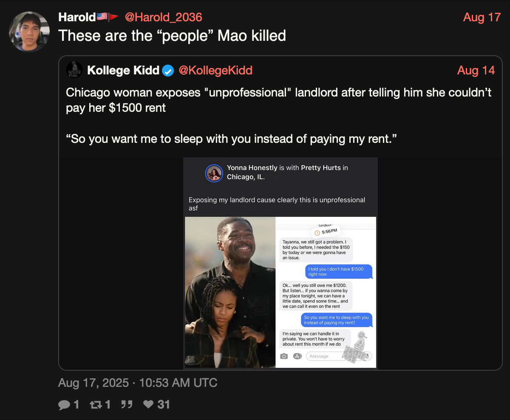Click Yonna Honestly's circular profile picture
The image size is (510, 420).
(214, 173)
